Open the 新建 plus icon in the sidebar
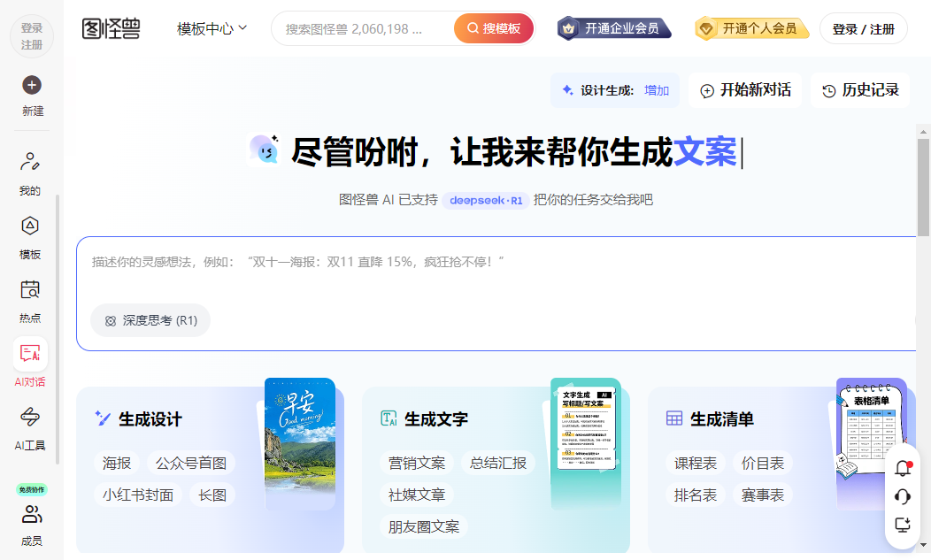 click(x=32, y=86)
